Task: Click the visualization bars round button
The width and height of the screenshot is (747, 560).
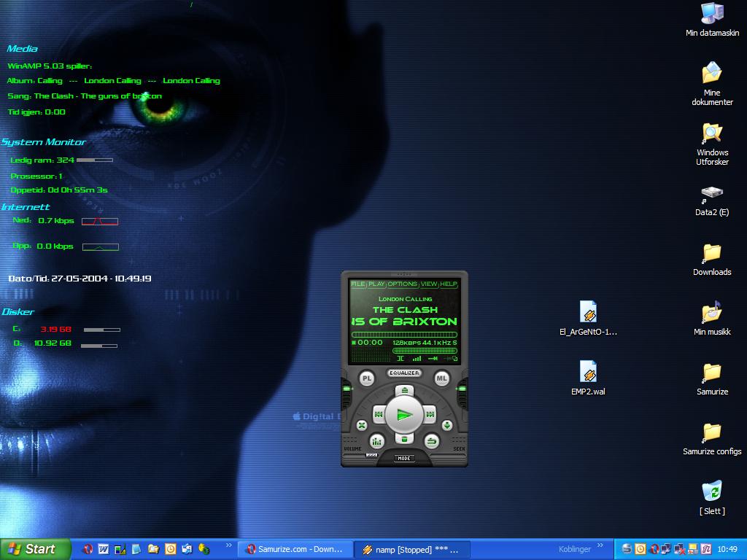Action: [377, 441]
